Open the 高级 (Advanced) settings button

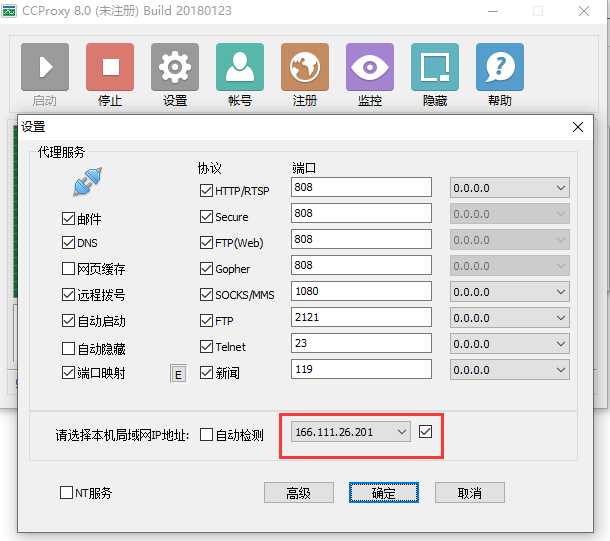click(x=299, y=493)
